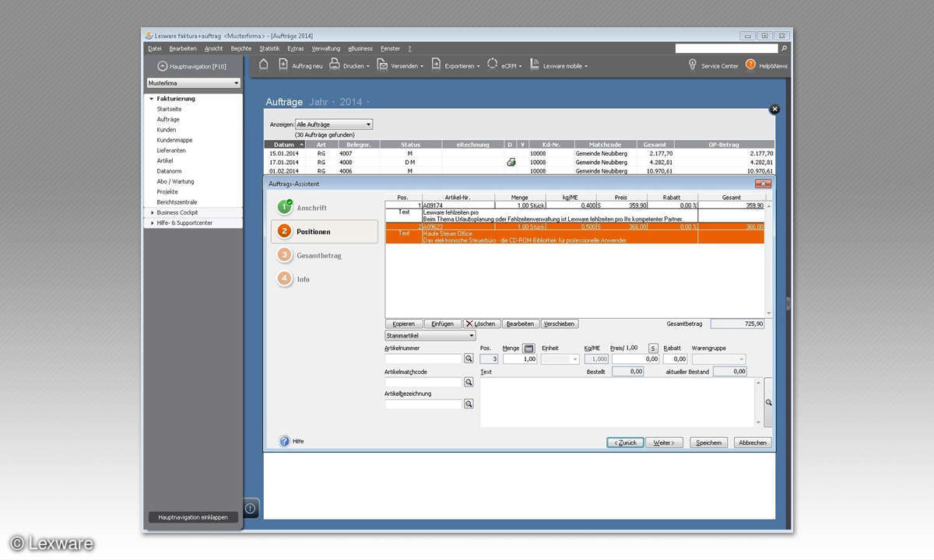Click the top search input field
Image resolution: width=934 pixels, height=560 pixels.
726,48
